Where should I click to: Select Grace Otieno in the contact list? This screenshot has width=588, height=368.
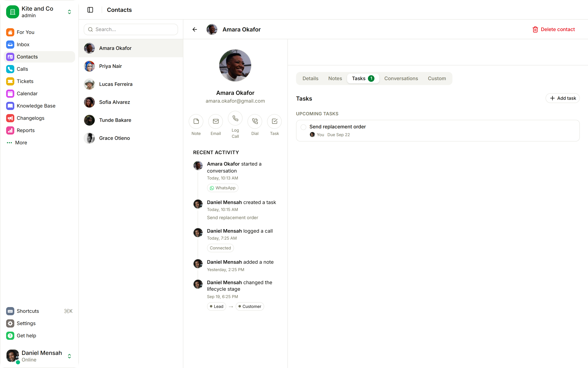click(131, 138)
